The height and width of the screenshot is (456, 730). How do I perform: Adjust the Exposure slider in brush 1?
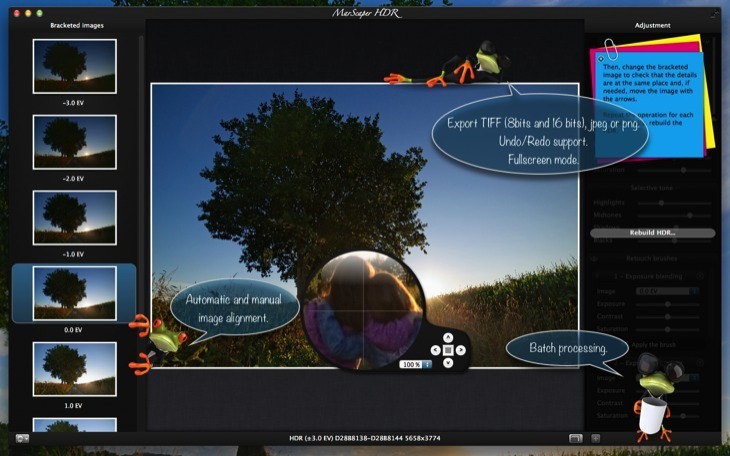(x=668, y=304)
